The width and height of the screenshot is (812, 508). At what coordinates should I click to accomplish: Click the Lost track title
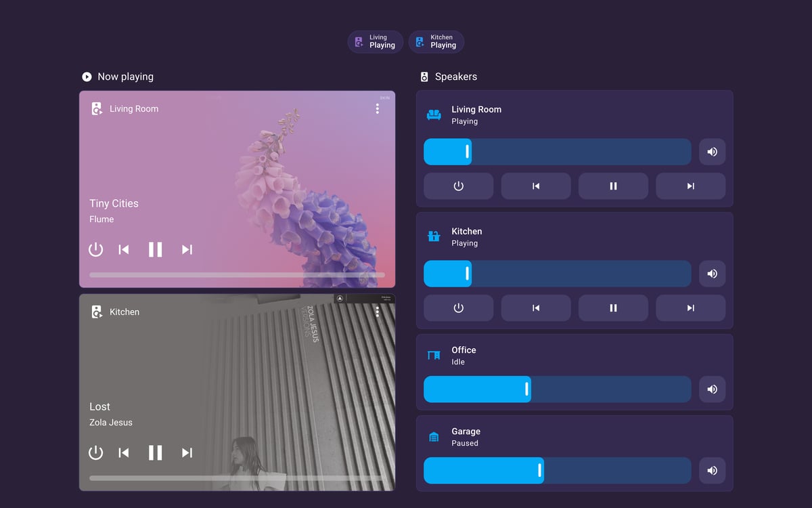point(99,406)
